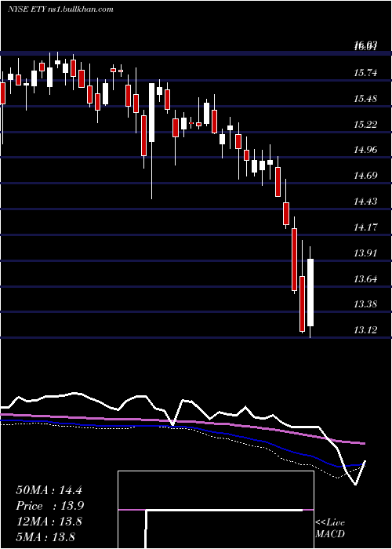Click the 15.74 price axis label

coord(365,73)
